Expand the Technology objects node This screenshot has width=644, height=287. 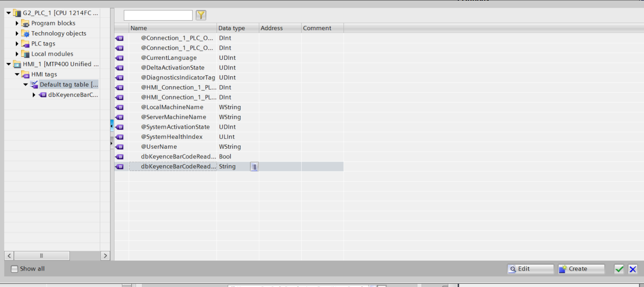point(17,33)
